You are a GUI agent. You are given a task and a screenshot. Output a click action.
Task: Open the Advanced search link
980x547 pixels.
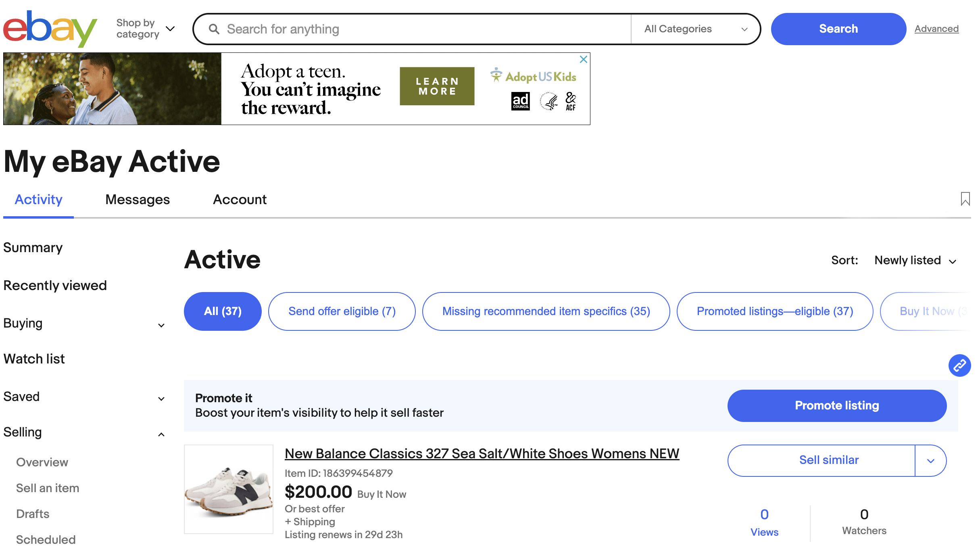coord(936,29)
